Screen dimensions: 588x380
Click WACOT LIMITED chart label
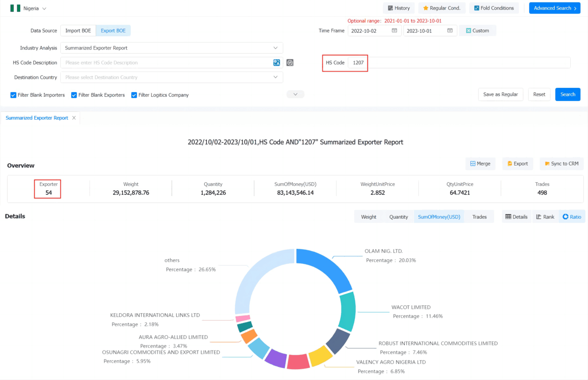click(411, 307)
